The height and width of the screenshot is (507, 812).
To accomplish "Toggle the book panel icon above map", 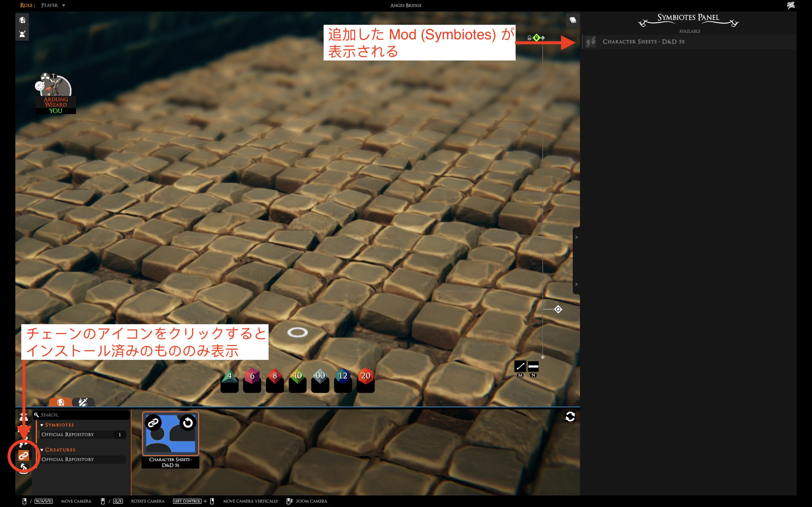I will pyautogui.click(x=572, y=20).
